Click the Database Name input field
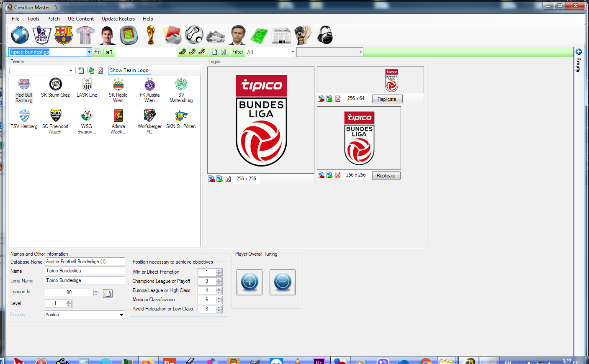 tap(85, 261)
